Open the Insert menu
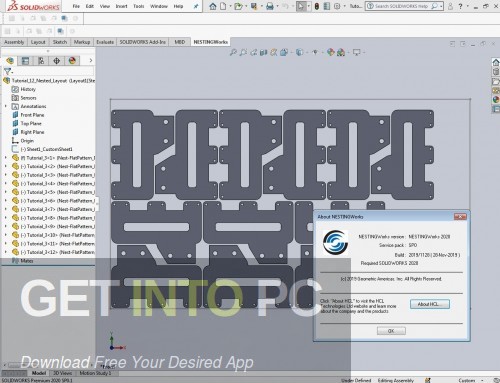The image size is (500, 383). click(121, 6)
